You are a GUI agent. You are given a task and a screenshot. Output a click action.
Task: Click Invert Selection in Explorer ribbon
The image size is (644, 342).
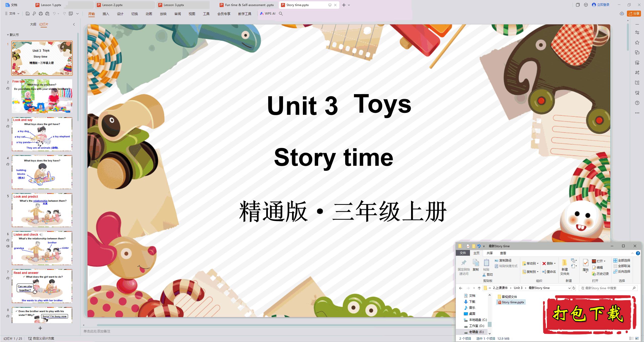point(622,272)
